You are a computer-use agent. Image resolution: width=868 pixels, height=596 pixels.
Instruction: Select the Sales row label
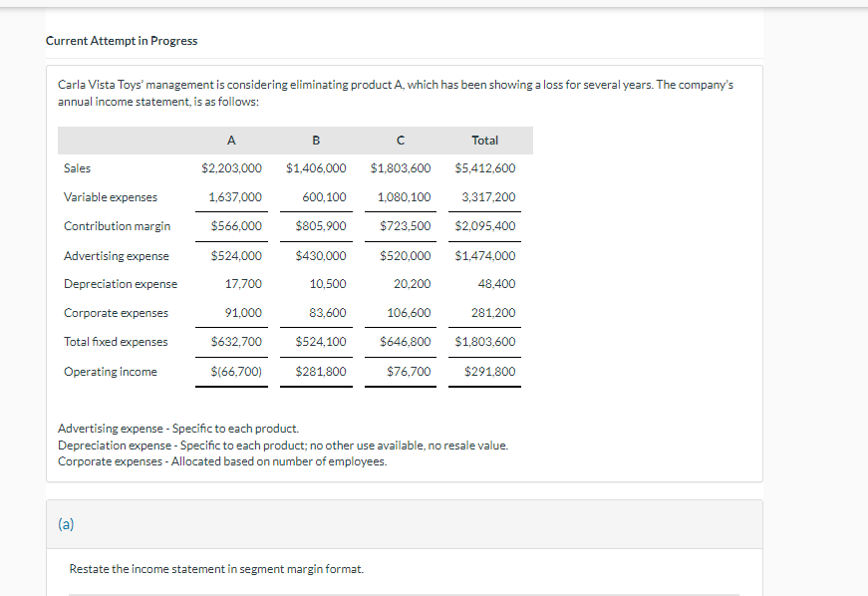tap(77, 168)
